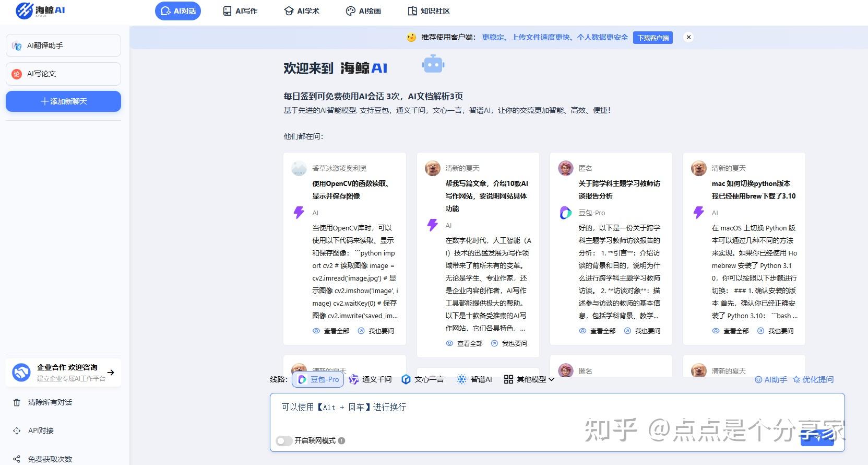Click the API对接 icon
868x465 pixels.
[17, 431]
